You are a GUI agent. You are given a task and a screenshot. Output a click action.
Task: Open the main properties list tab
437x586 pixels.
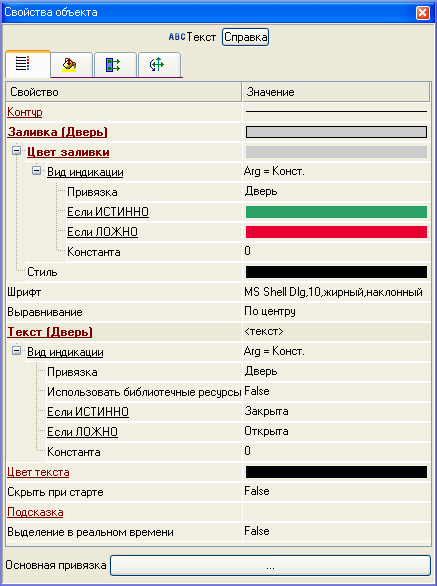click(x=28, y=64)
